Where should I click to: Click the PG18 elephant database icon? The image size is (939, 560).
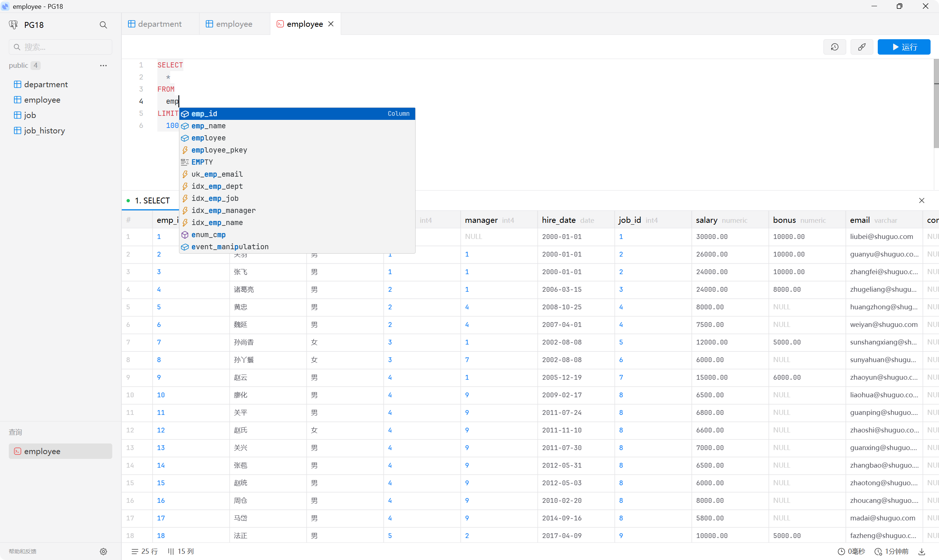click(x=14, y=25)
